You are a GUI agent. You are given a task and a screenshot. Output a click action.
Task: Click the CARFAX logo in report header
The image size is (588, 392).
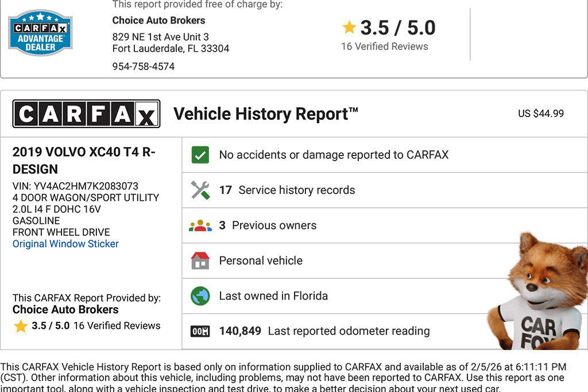[x=86, y=114]
